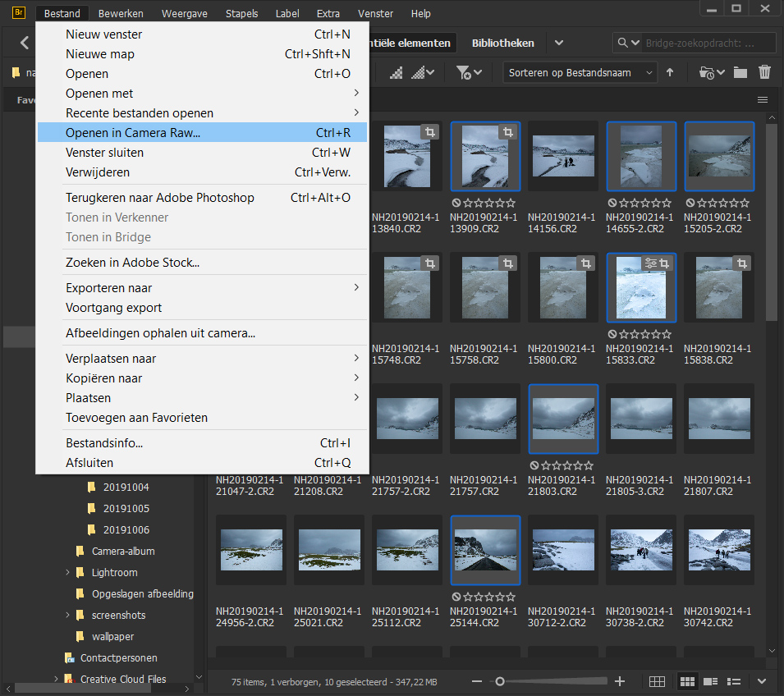
Task: Click zoom in plus icon in status bar
Action: (x=620, y=681)
